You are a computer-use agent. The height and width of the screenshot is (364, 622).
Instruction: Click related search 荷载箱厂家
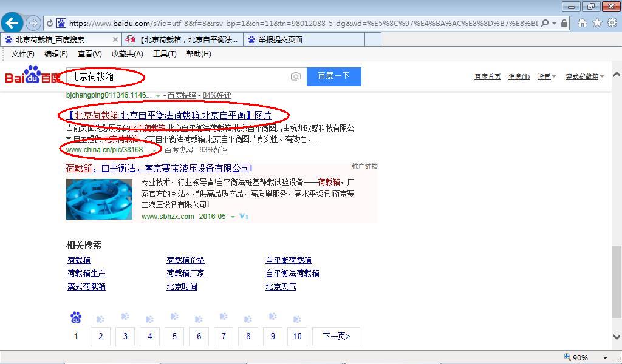click(185, 273)
